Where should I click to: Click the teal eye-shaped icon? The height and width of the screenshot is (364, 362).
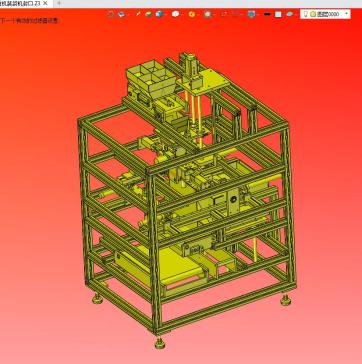point(289,14)
